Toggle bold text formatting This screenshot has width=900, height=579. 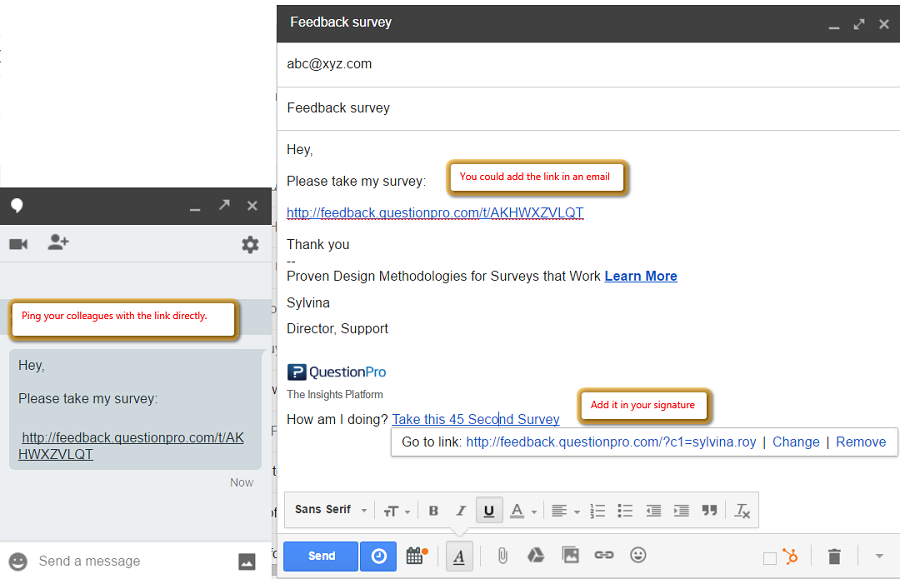(x=433, y=510)
